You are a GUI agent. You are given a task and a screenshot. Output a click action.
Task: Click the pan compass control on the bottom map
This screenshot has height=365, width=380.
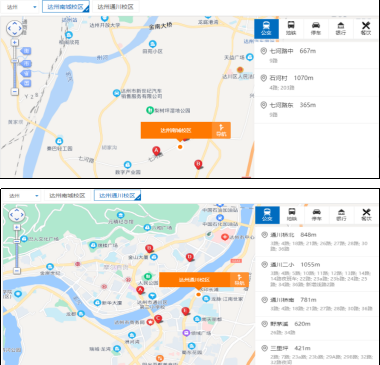coord(17,215)
